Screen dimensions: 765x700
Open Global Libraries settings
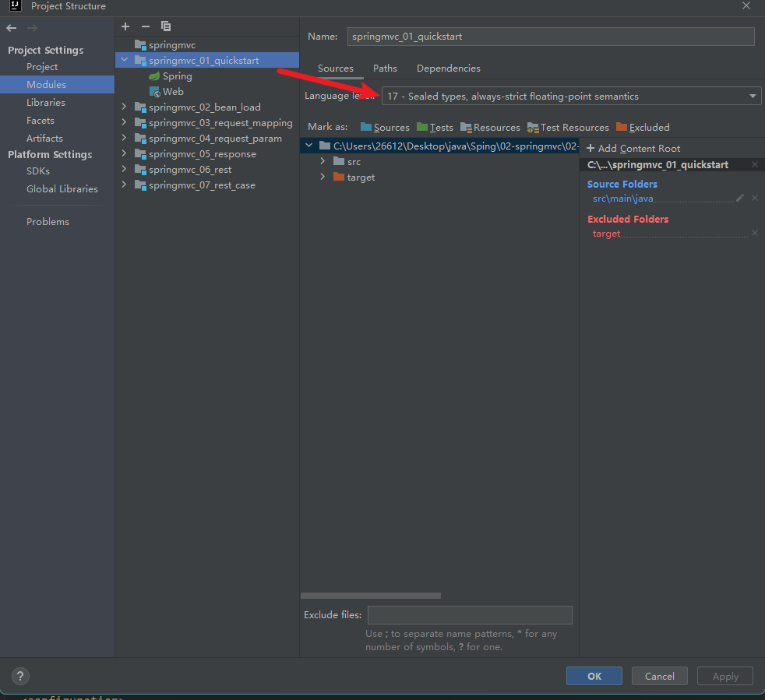pos(62,188)
